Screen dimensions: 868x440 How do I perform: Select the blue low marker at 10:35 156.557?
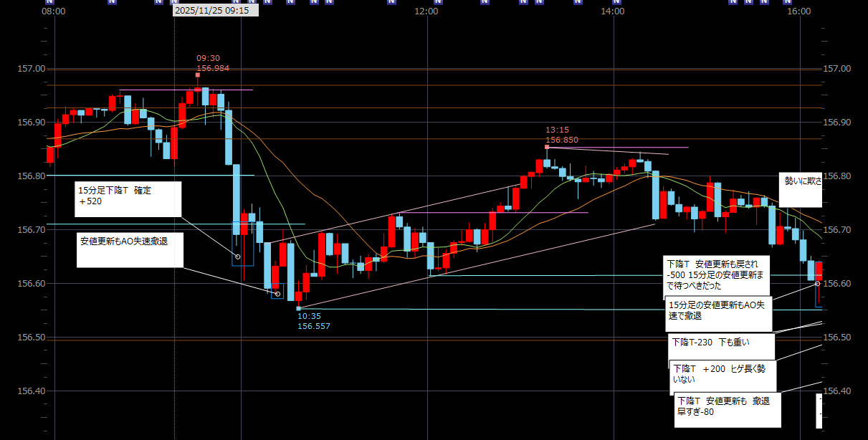298,308
